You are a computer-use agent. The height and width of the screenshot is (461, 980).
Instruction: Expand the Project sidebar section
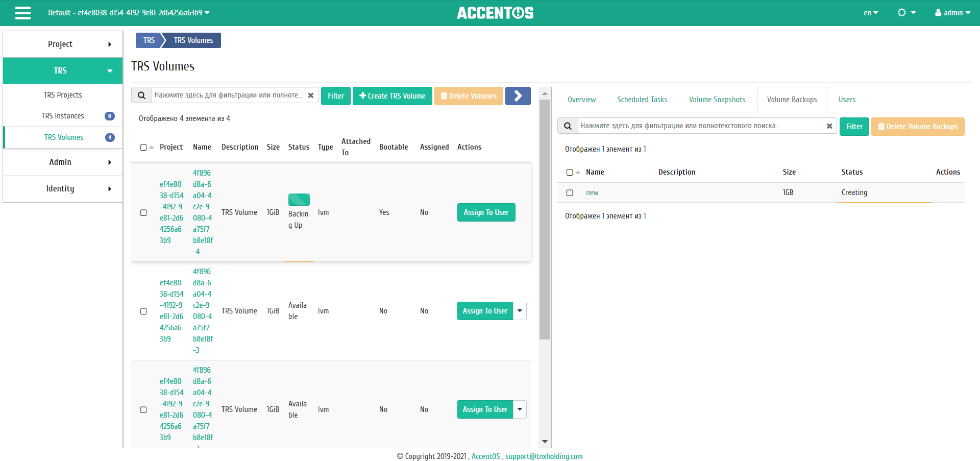tap(63, 44)
